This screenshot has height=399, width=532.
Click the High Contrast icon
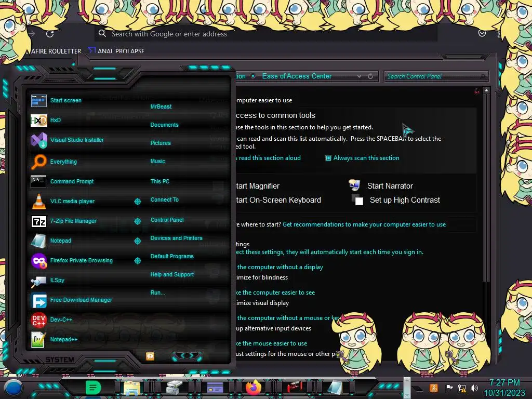pyautogui.click(x=357, y=199)
